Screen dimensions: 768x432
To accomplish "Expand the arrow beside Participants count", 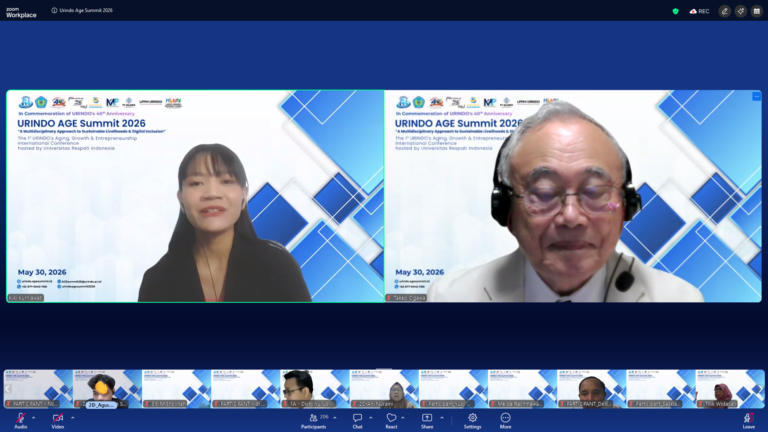I will [x=335, y=418].
